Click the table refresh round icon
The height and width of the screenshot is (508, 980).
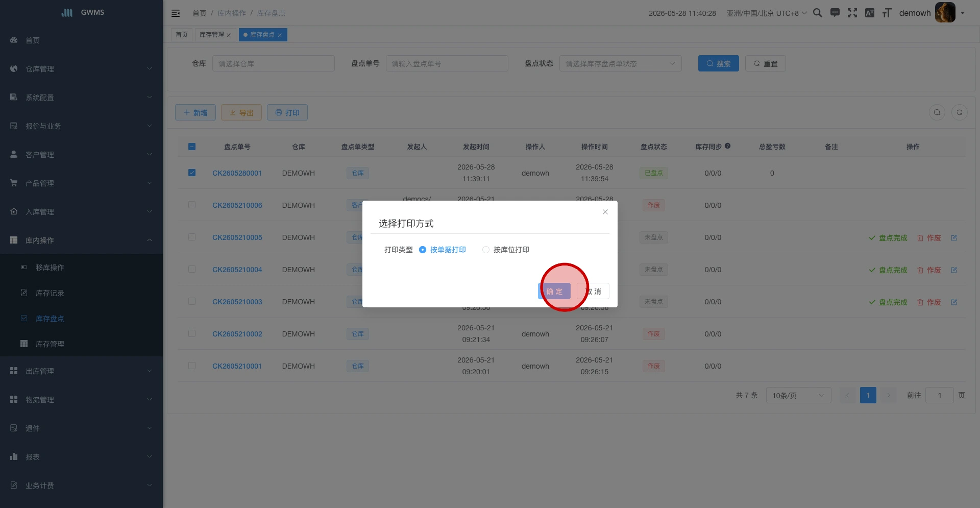960,112
